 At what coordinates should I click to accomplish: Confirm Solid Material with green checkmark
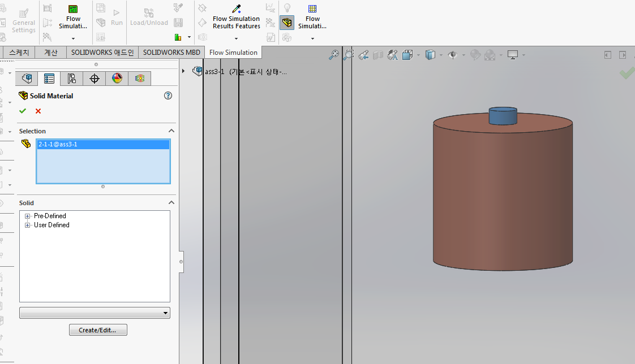click(x=23, y=111)
